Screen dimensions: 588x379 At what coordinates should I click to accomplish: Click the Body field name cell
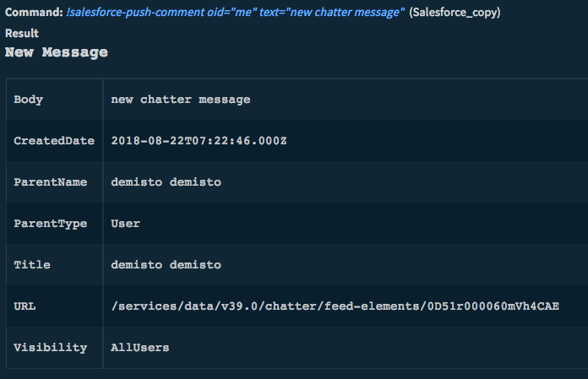29,100
